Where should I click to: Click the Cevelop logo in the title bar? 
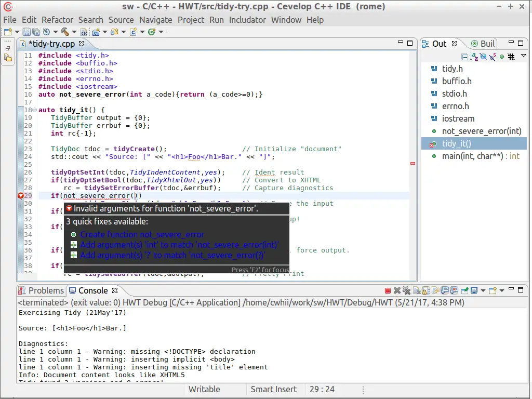tap(7, 6)
